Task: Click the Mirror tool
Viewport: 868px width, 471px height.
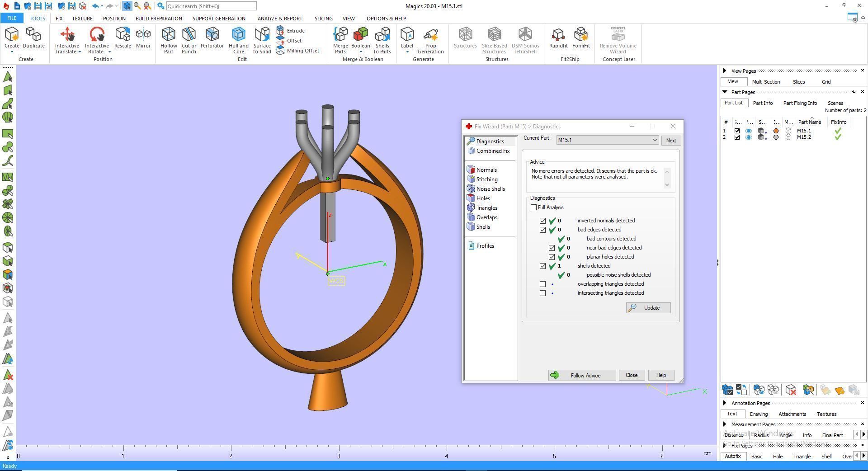Action: pyautogui.click(x=143, y=38)
